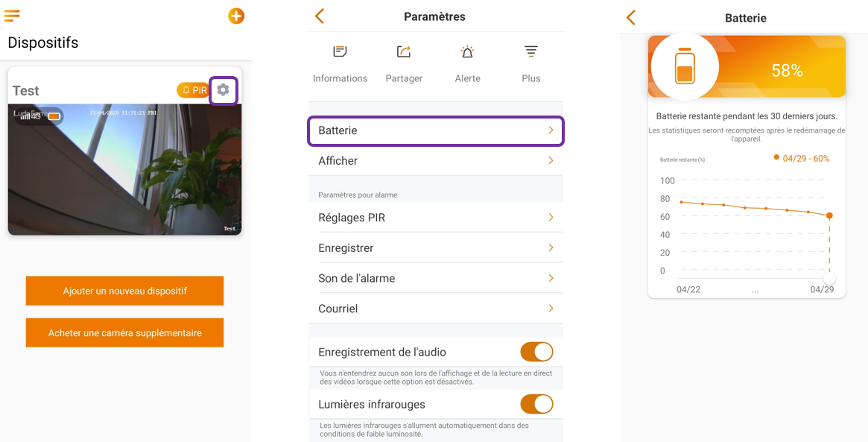This screenshot has height=442, width=868.
Task: Expand the Afficher row chevron
Action: [551, 161]
